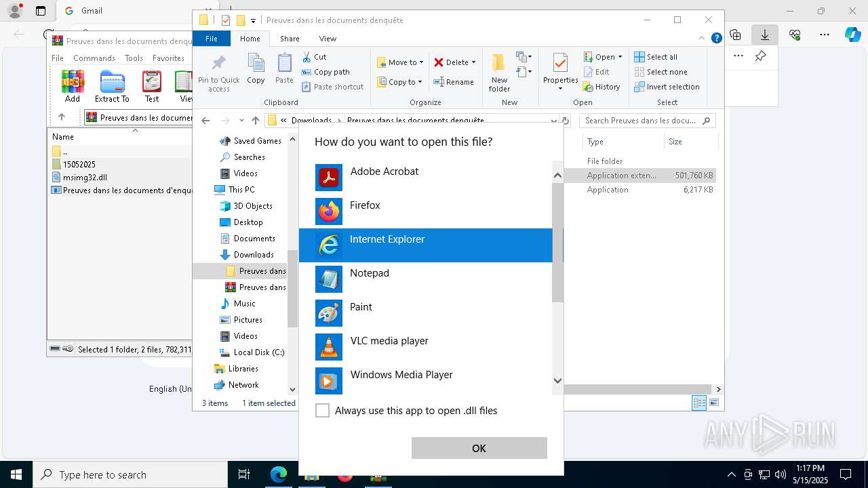Image resolution: width=868 pixels, height=488 pixels.
Task: Select Internet Explorer in the app list
Action: [425, 245]
